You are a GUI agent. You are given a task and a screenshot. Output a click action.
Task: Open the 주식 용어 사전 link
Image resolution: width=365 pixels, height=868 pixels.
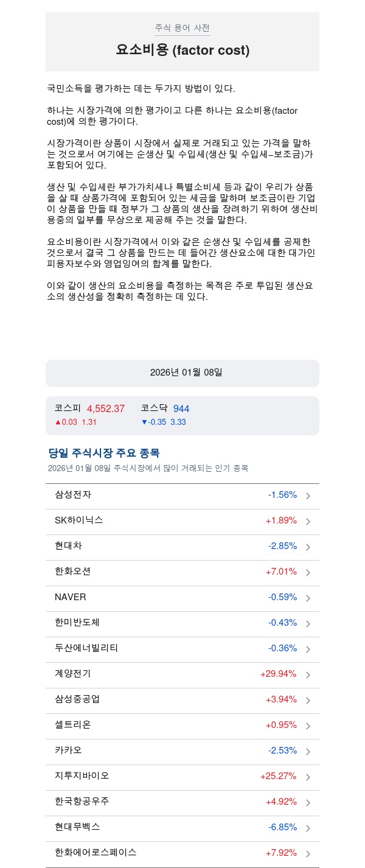[182, 28]
